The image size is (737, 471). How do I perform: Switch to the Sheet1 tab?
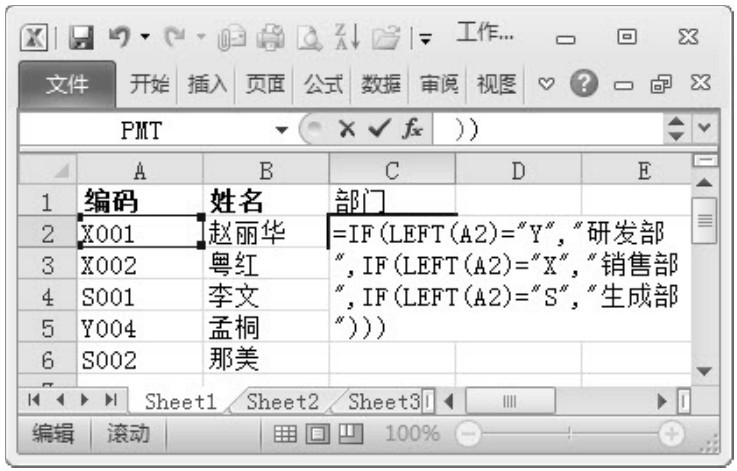coord(180,401)
